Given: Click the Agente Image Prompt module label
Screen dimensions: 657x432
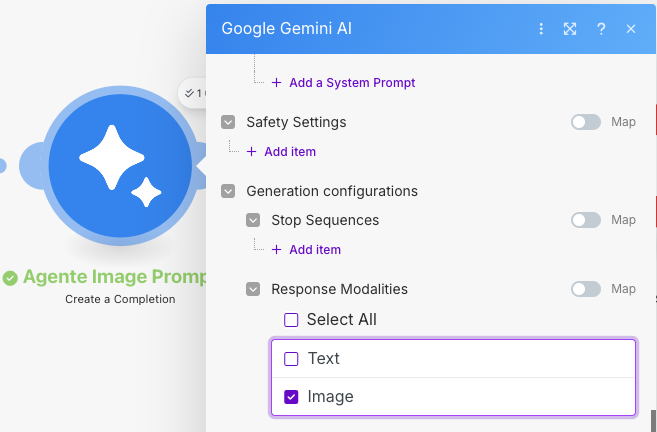Looking at the screenshot, I should click(x=114, y=277).
